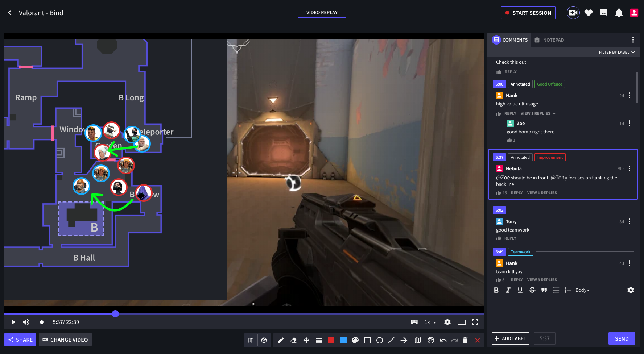The image size is (644, 354).
Task: Select the Pen drawing tool
Action: (280, 340)
